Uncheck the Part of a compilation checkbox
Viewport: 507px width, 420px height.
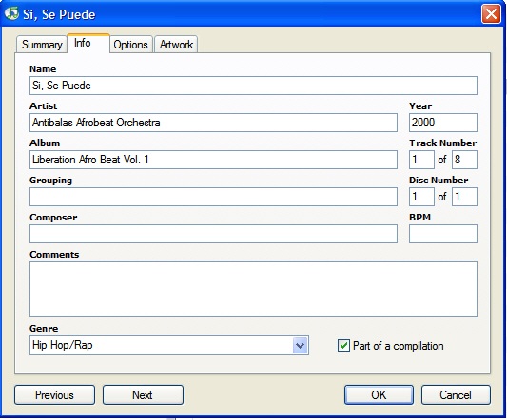343,345
